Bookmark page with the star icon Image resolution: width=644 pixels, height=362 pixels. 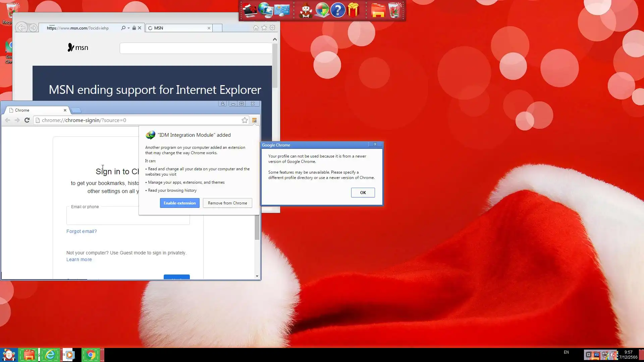point(245,120)
